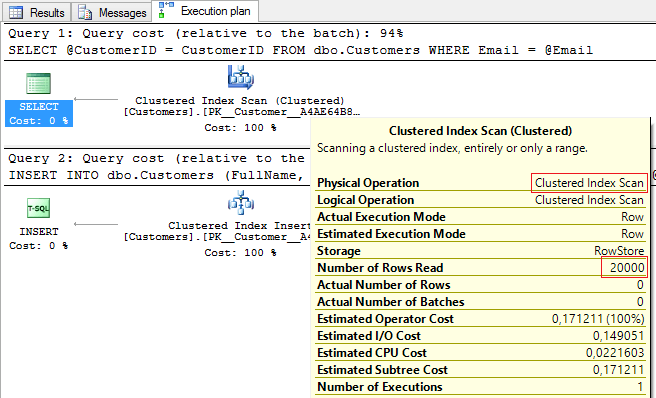Click the Actual Number of Rows row

pyautogui.click(x=480, y=285)
